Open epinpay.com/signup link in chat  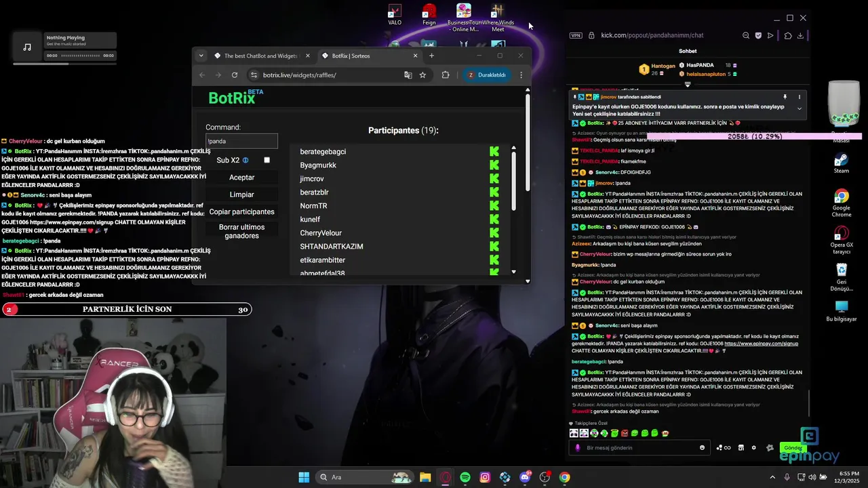[x=762, y=344]
